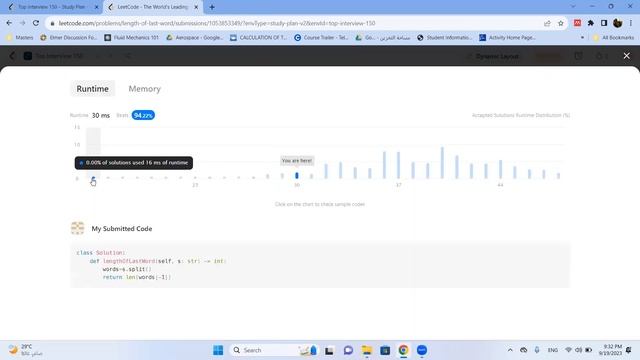This screenshot has width=640, height=360.
Task: Show hidden system tray icons
Action: [x=510, y=350]
